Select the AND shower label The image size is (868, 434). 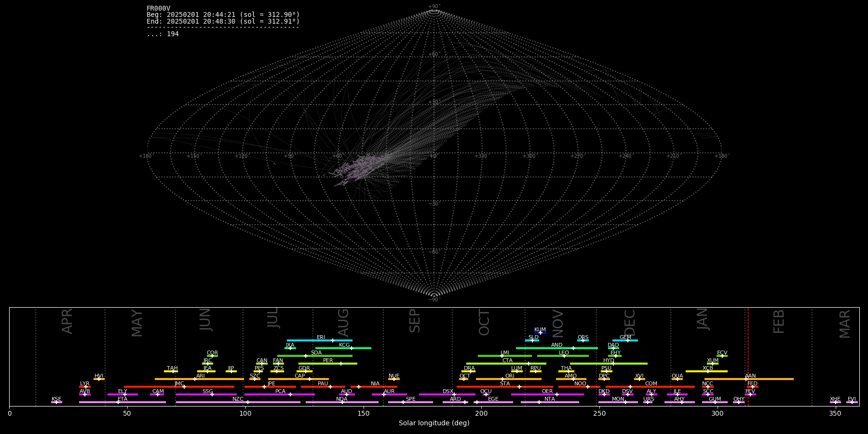point(556,345)
